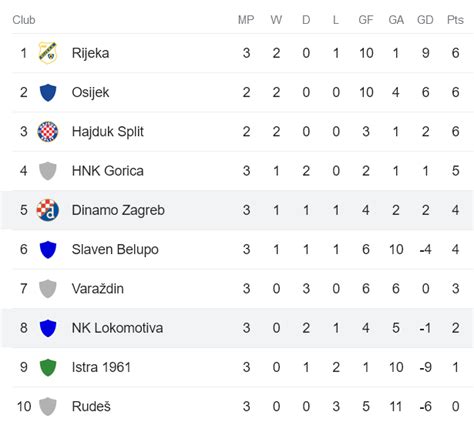Click the MP column header

point(246,20)
